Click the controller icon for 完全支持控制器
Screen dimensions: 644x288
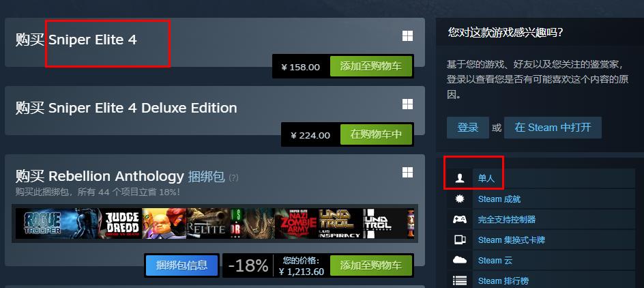pos(460,219)
